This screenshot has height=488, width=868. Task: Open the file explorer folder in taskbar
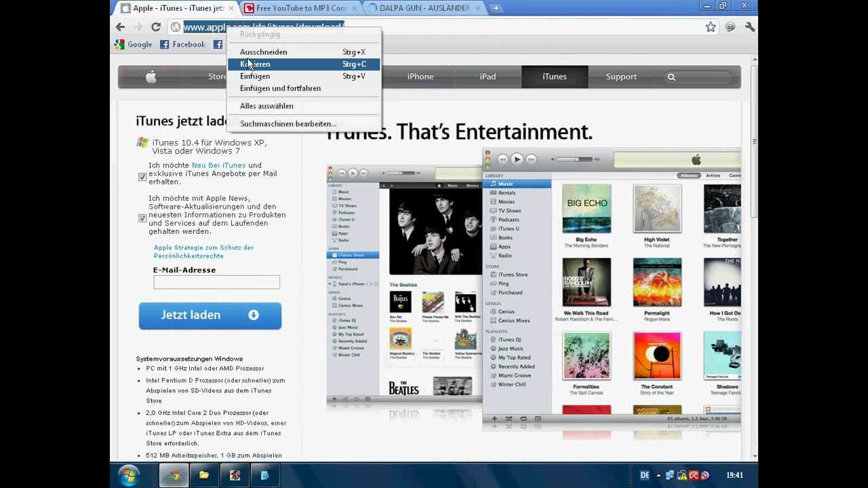(x=204, y=476)
